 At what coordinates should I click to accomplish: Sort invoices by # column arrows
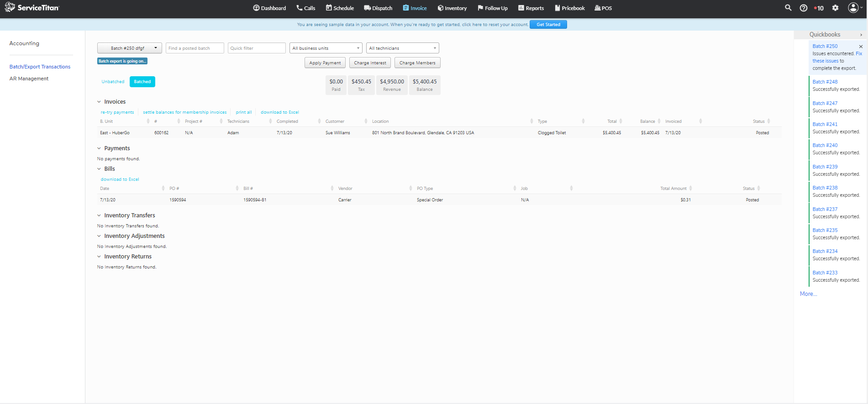[x=179, y=121]
